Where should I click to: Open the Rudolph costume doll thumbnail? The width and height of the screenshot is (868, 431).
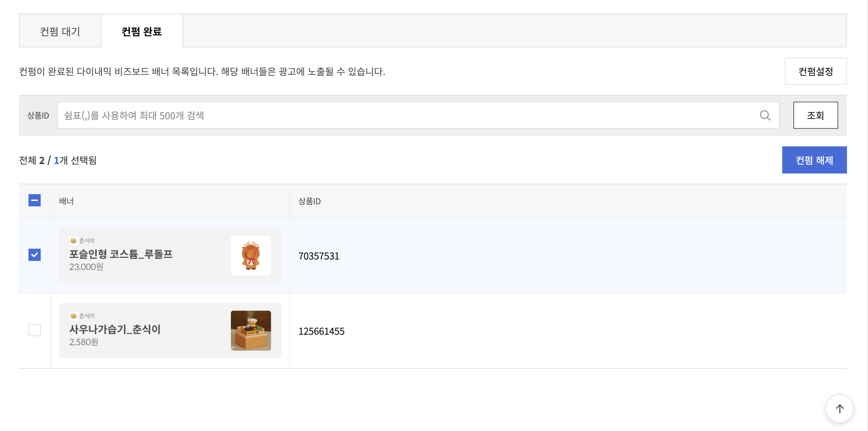click(251, 255)
